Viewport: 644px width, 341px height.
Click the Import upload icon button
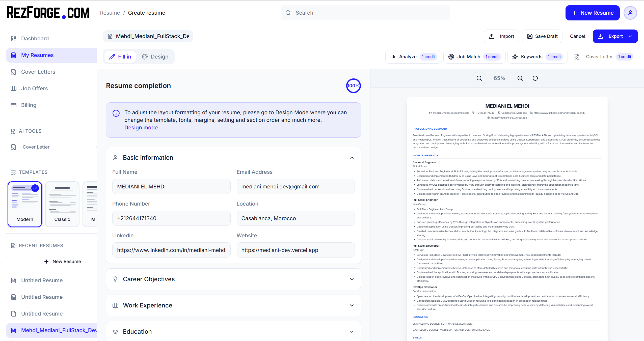click(x=501, y=36)
